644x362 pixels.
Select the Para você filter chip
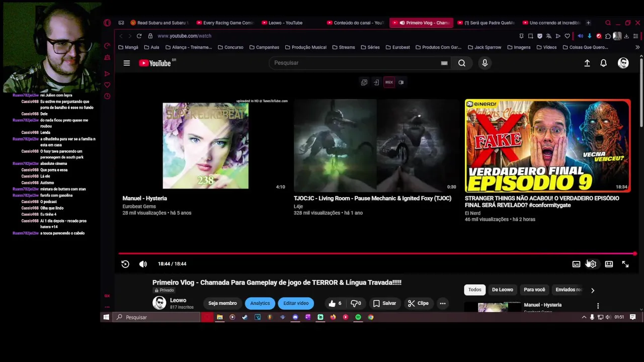coord(534,290)
